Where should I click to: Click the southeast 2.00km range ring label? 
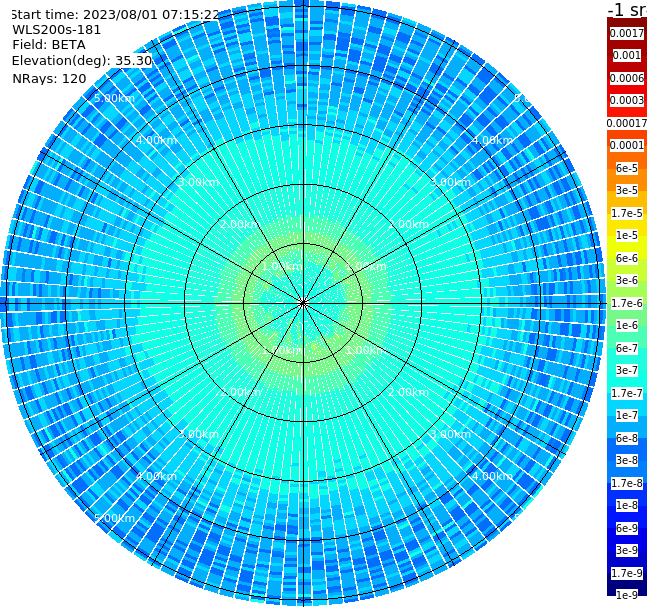(x=408, y=392)
